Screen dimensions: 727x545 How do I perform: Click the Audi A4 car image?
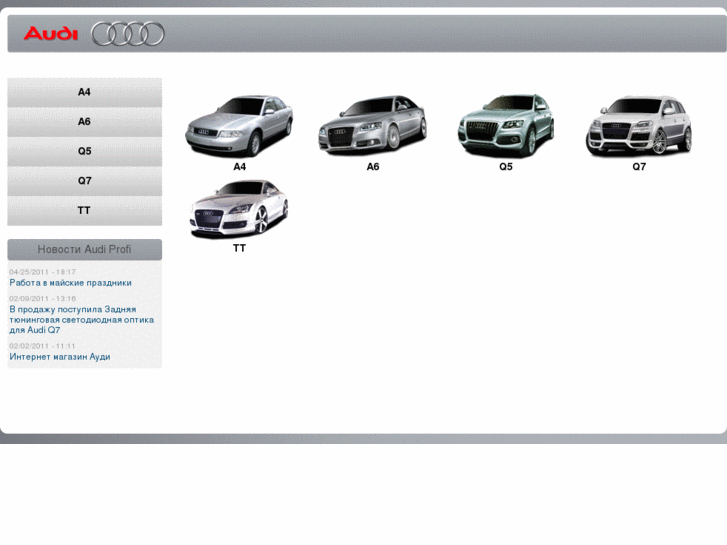tap(239, 126)
